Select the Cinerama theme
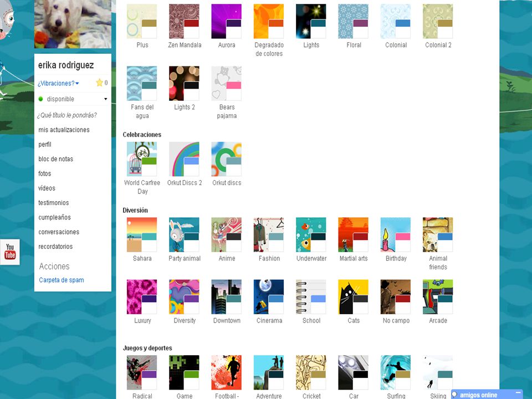The image size is (532, 399). (269, 297)
